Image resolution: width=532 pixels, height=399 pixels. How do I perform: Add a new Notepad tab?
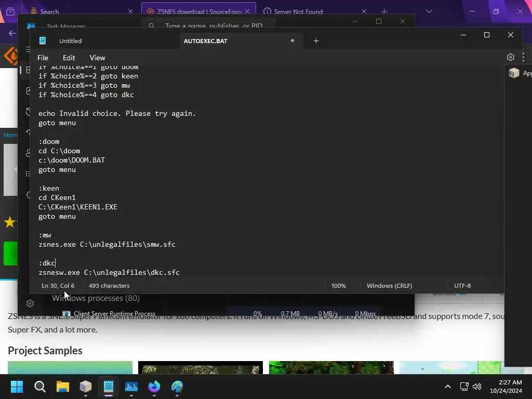click(x=316, y=41)
